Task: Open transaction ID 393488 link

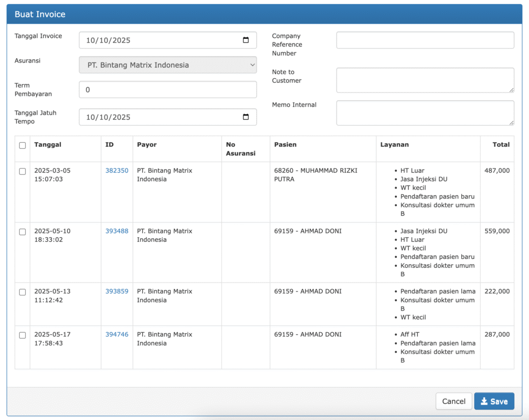Action: [x=117, y=231]
